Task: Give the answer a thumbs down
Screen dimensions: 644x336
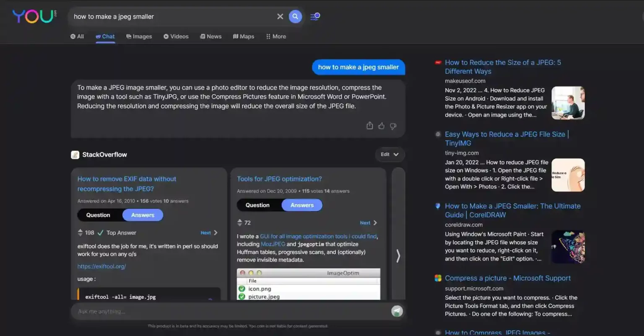Action: tap(393, 126)
